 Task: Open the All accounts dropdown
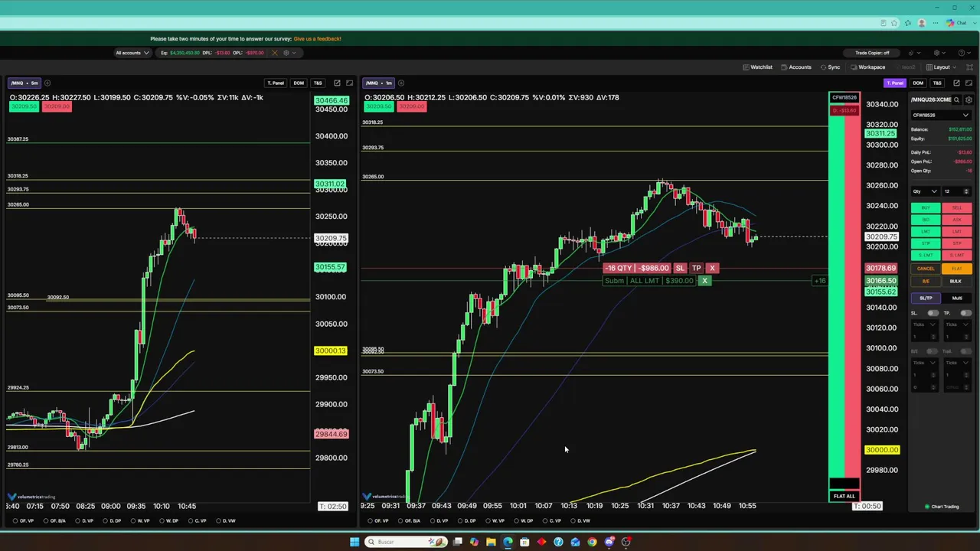point(132,53)
